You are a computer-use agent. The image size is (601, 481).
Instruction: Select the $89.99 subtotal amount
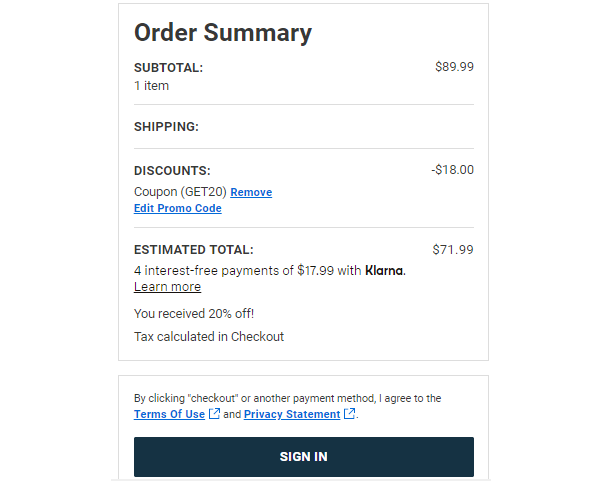click(454, 67)
